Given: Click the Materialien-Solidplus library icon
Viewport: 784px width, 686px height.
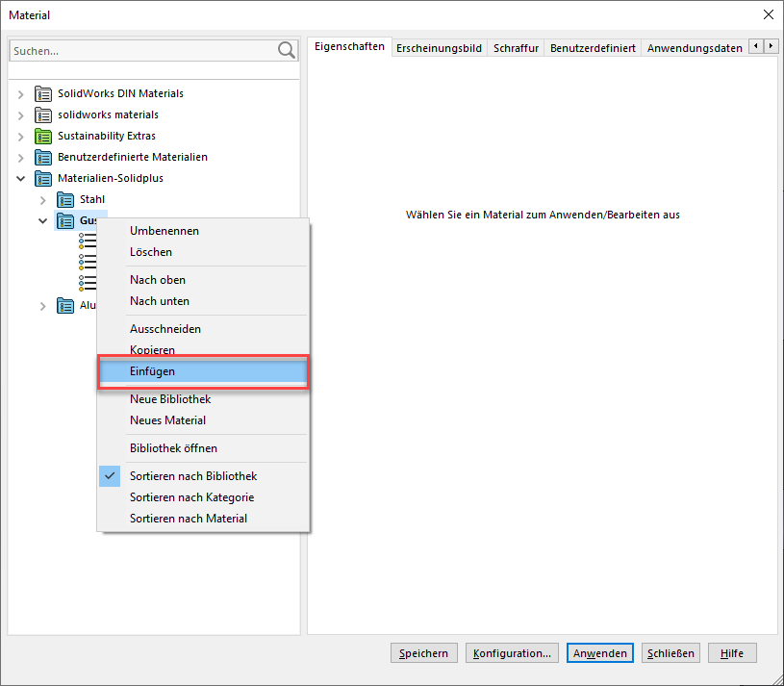Looking at the screenshot, I should tap(43, 179).
